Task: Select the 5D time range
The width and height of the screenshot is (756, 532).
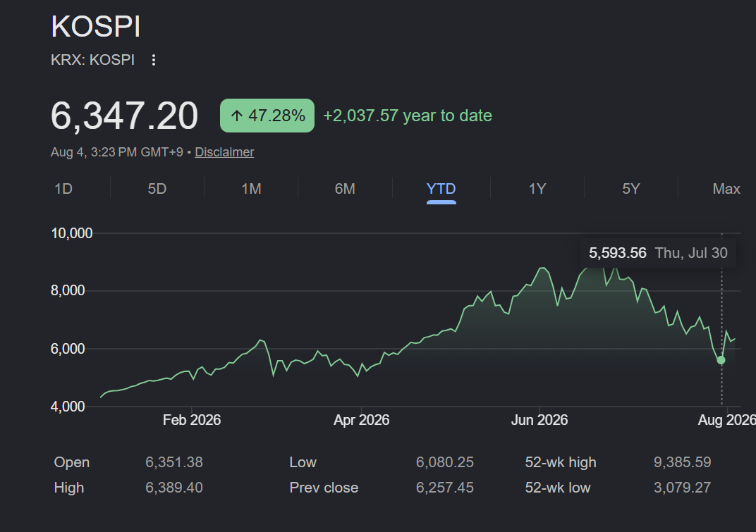Action: [x=157, y=188]
